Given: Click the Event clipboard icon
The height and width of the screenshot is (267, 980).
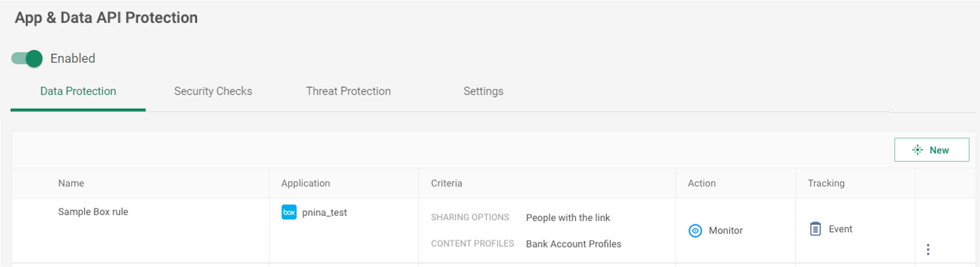Looking at the screenshot, I should (815, 229).
